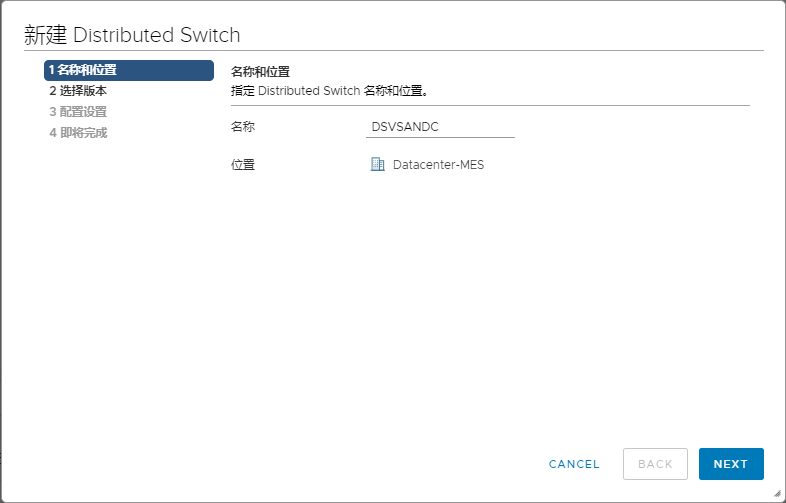Click the 指定 Distributed Switch 名称和位置 description
786x503 pixels.
tap(329, 91)
